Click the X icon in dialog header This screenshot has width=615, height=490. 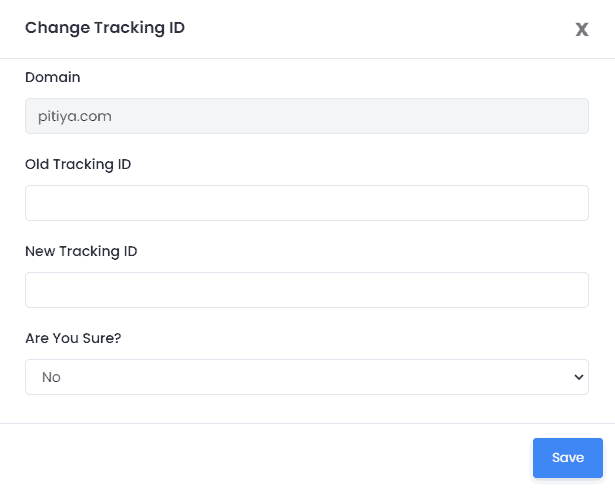[x=582, y=29]
